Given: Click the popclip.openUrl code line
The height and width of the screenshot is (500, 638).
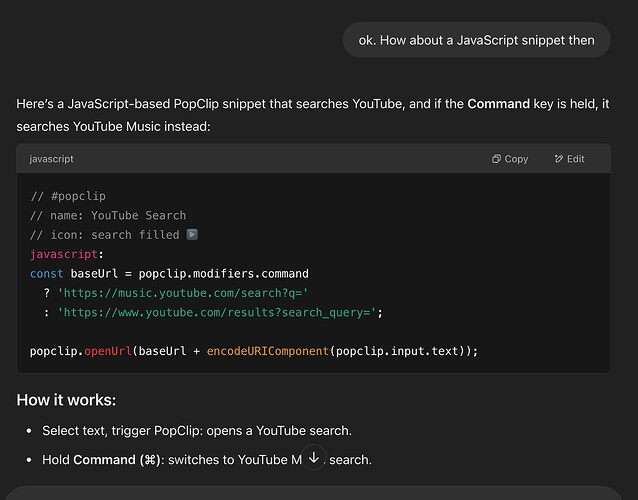Looking at the screenshot, I should tap(254, 351).
